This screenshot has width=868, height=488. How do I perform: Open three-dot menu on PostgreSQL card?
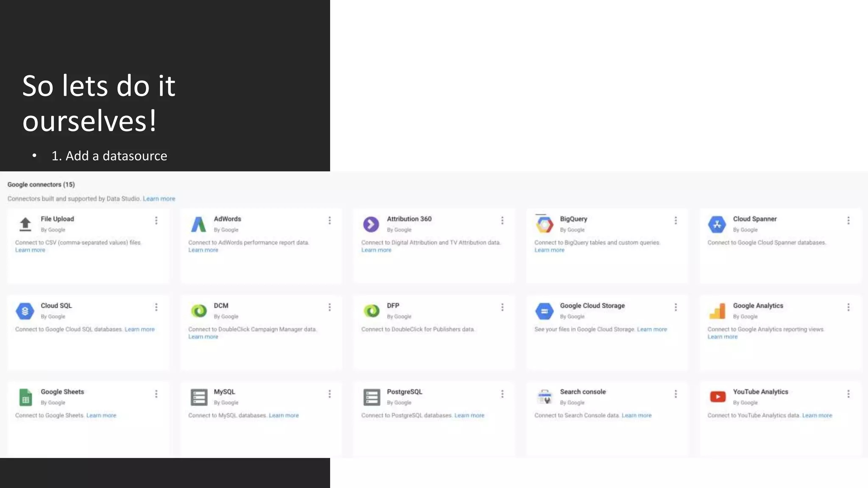502,394
